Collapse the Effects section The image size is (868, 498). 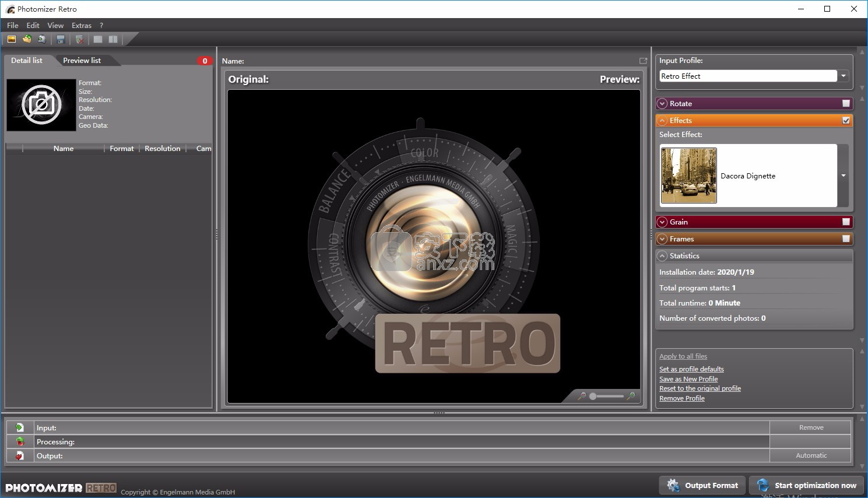(x=662, y=120)
